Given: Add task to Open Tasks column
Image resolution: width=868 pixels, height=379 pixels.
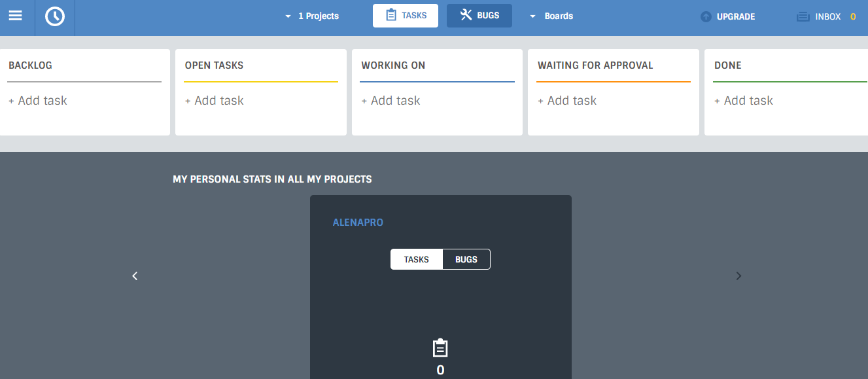Looking at the screenshot, I should [x=215, y=101].
